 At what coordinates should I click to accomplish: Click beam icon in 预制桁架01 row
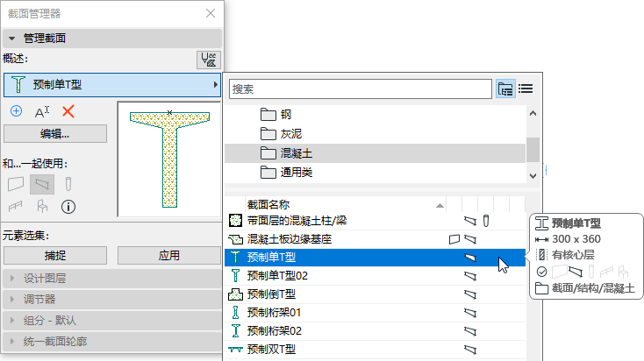pos(470,313)
